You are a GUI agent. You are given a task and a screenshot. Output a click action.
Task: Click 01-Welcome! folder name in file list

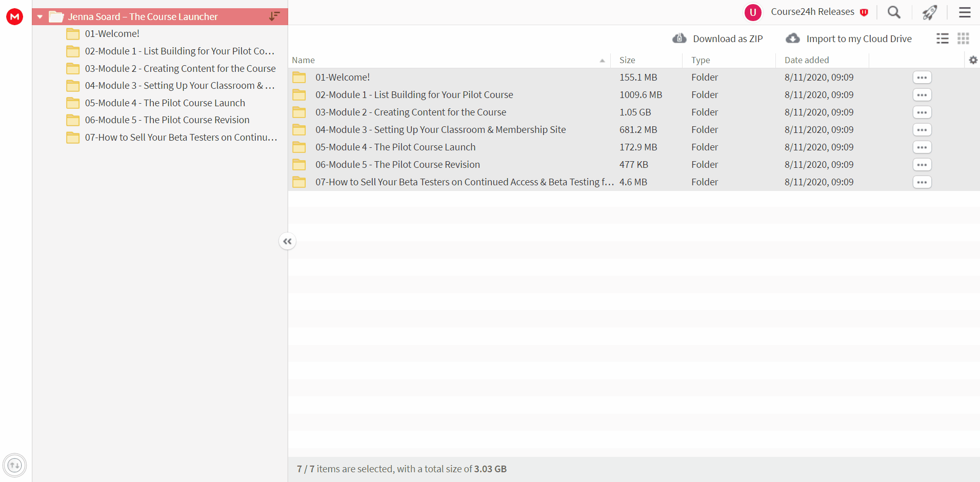point(343,78)
